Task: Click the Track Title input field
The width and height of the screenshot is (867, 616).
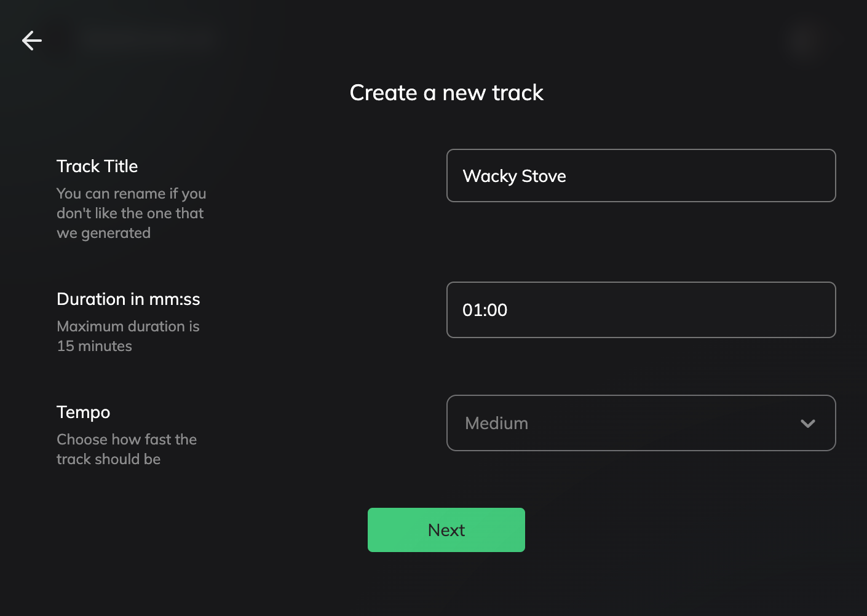Action: 641,176
